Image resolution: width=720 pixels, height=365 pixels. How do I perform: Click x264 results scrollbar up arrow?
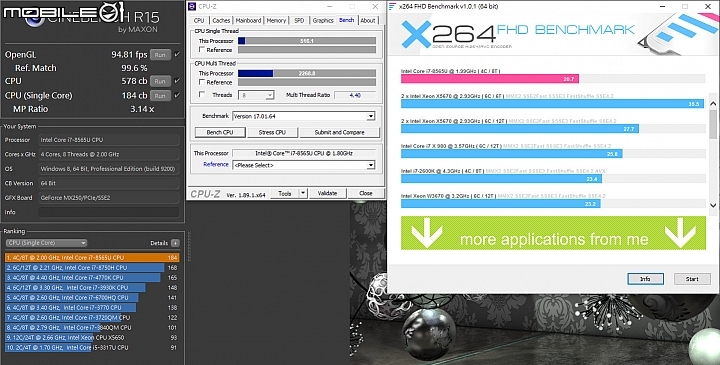coord(713,104)
